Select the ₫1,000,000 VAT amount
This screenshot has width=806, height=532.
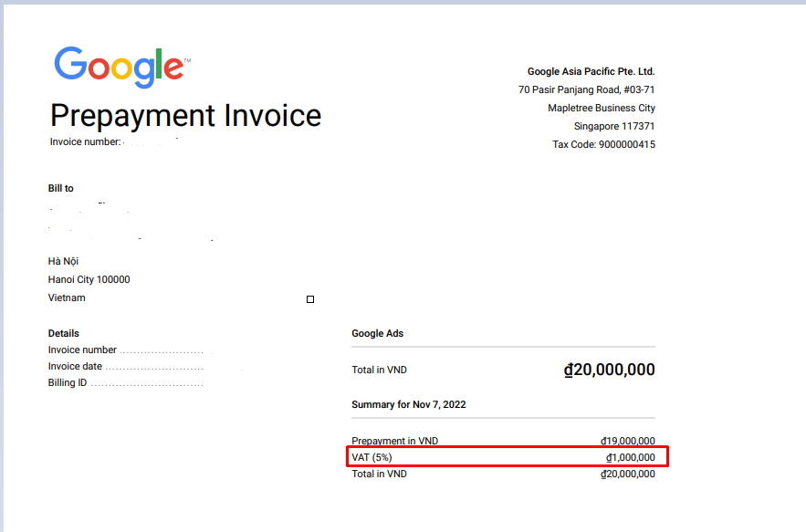pyautogui.click(x=630, y=457)
